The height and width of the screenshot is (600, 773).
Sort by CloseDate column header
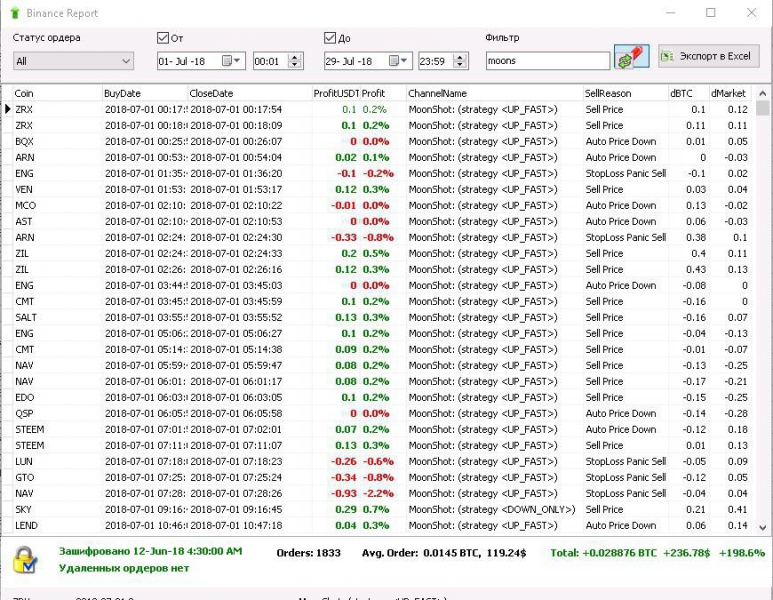tap(250, 93)
